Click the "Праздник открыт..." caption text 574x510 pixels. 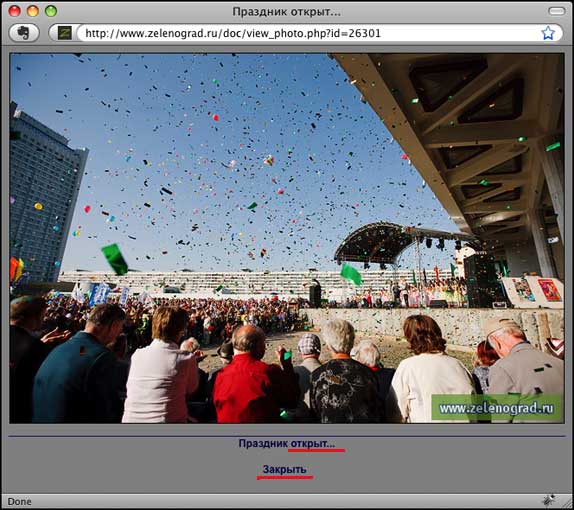[287, 443]
